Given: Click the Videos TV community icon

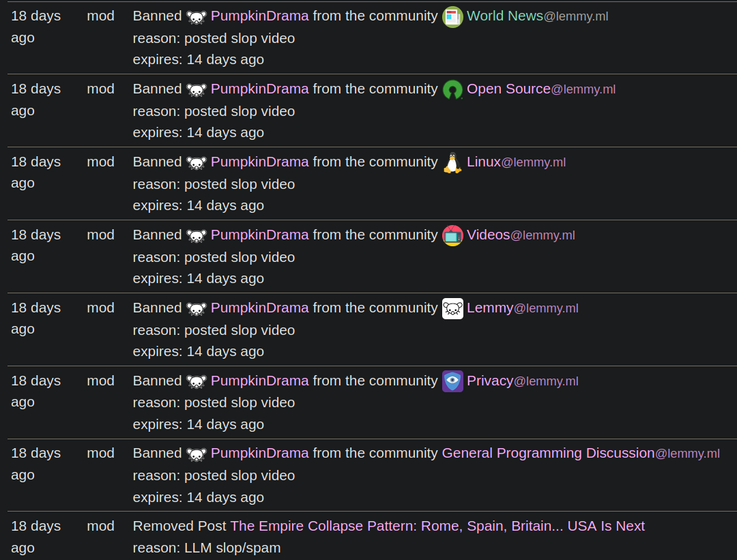Looking at the screenshot, I should [x=452, y=235].
